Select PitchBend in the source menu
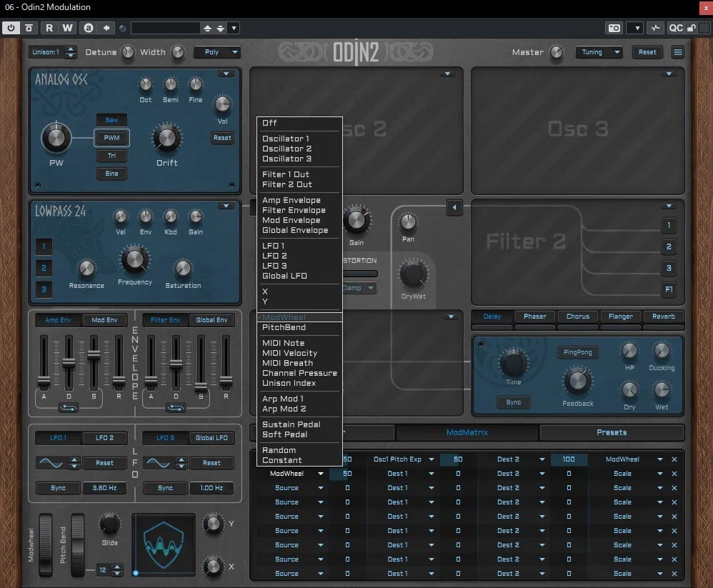Image resolution: width=713 pixels, height=588 pixels. (284, 327)
